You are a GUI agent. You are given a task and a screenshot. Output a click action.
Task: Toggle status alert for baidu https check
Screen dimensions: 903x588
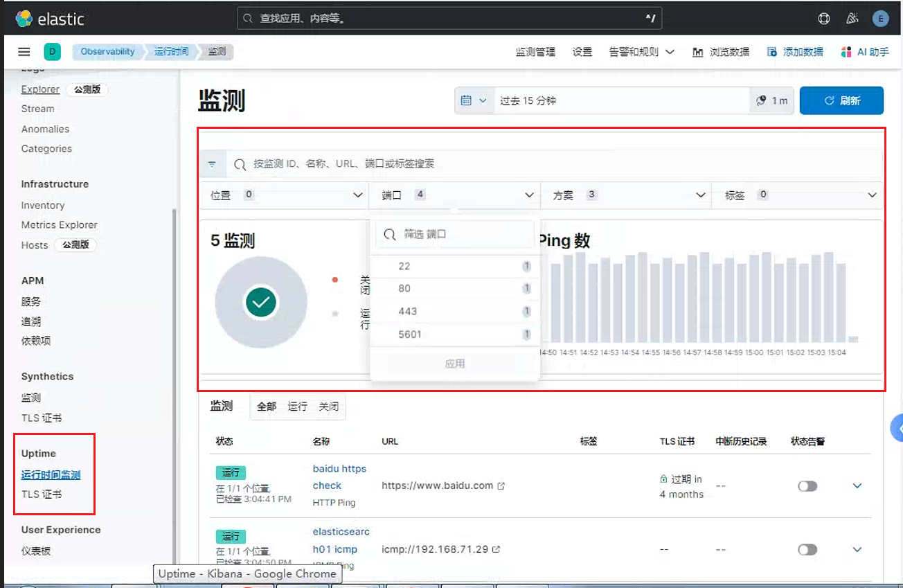(807, 486)
